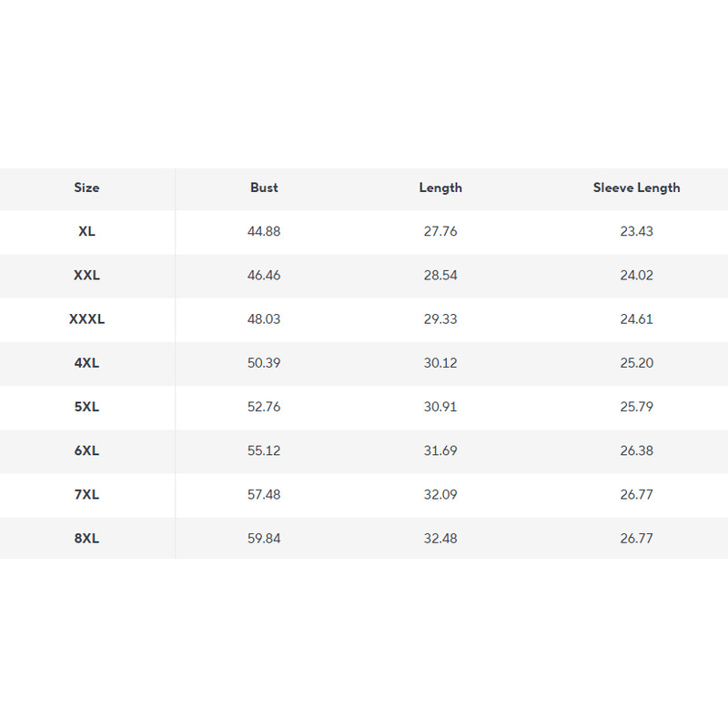Select the 4XL size row label
The width and height of the screenshot is (728, 728).
coord(86,363)
